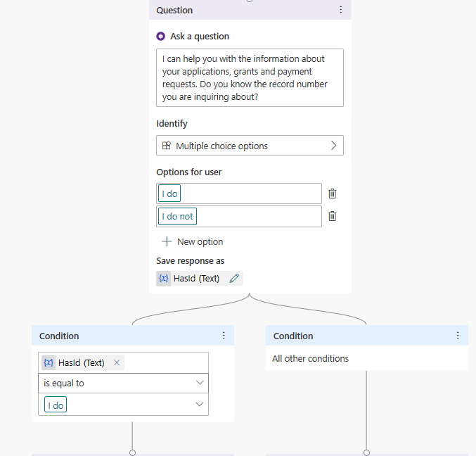Click the 'Options for user' label
The image size is (476, 456).
pos(189,172)
